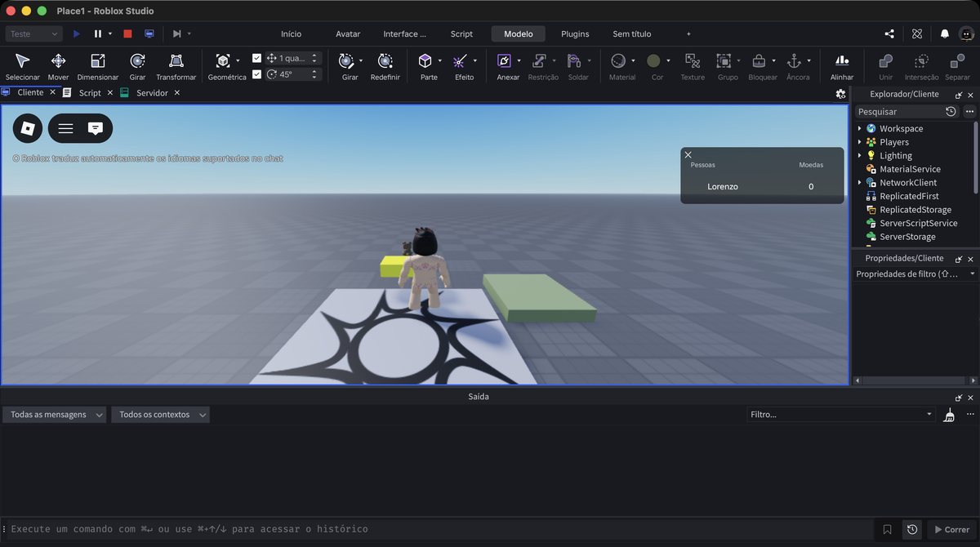The image size is (980, 547).
Task: Choose the Dimensionar scale tool
Action: pyautogui.click(x=98, y=61)
